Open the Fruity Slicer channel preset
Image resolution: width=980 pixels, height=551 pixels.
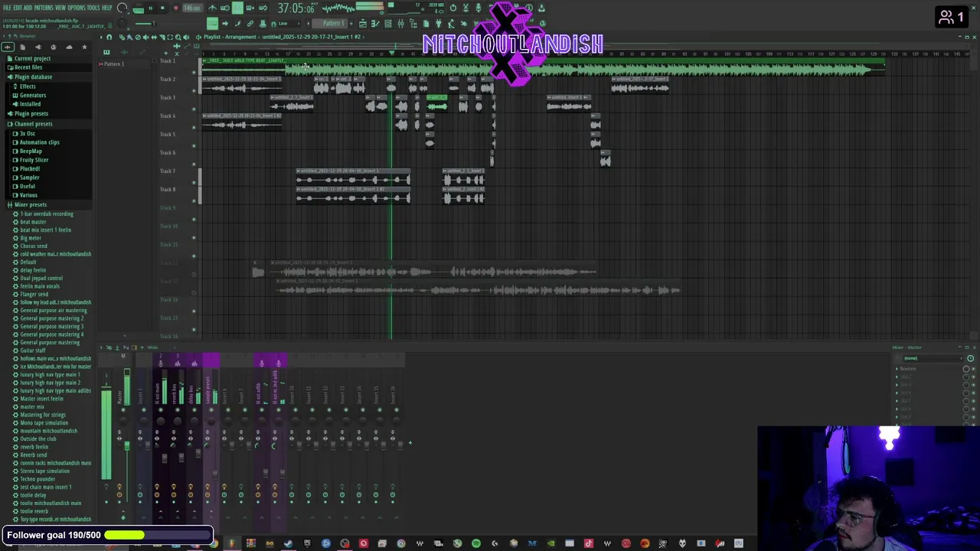34,159
